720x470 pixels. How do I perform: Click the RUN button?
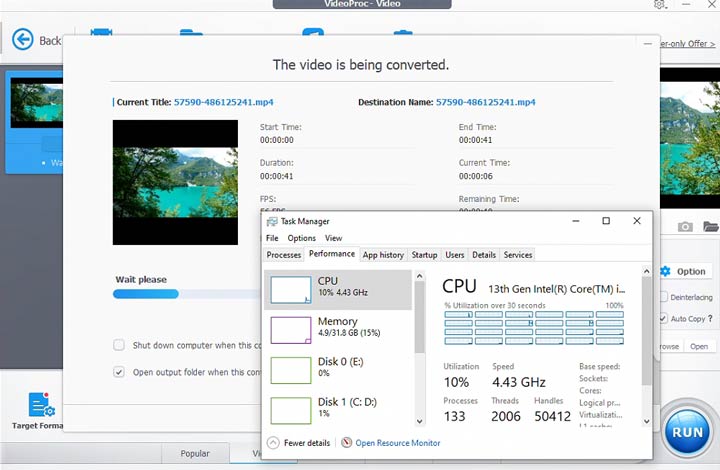pyautogui.click(x=687, y=432)
